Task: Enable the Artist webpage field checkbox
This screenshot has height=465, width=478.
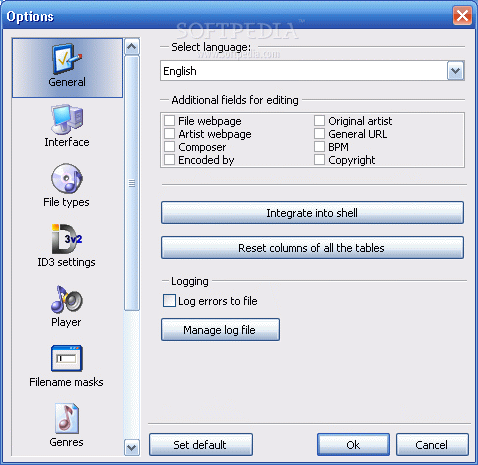Action: (x=169, y=134)
